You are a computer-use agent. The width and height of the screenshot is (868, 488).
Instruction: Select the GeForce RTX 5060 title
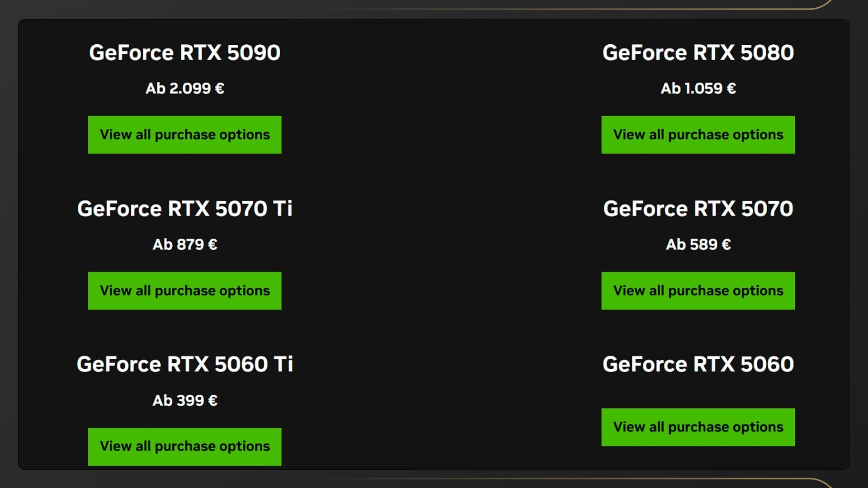[x=698, y=364]
